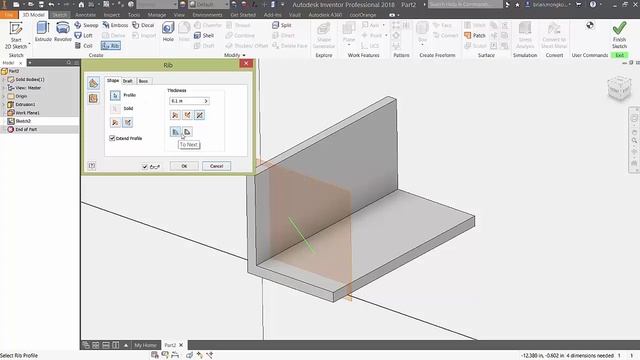Choose the Shell tool
The width and height of the screenshot is (640, 360).
(204, 36)
